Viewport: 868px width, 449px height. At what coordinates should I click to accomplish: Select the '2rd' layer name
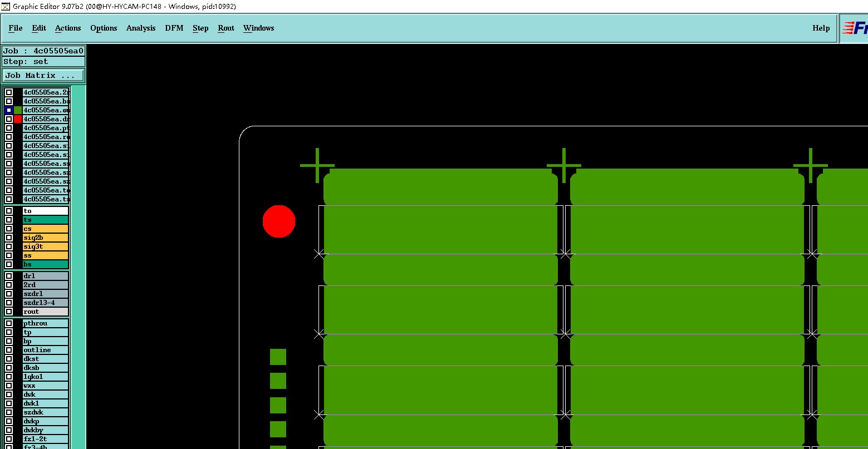pos(46,285)
